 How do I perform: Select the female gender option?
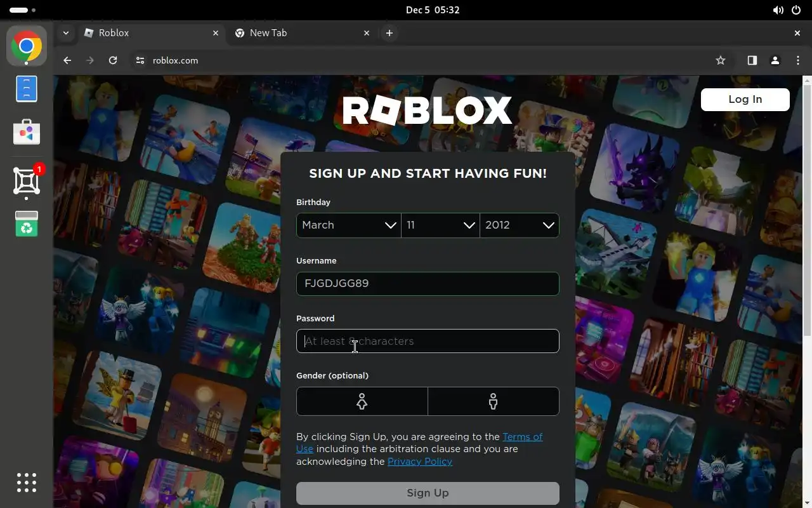tap(362, 401)
